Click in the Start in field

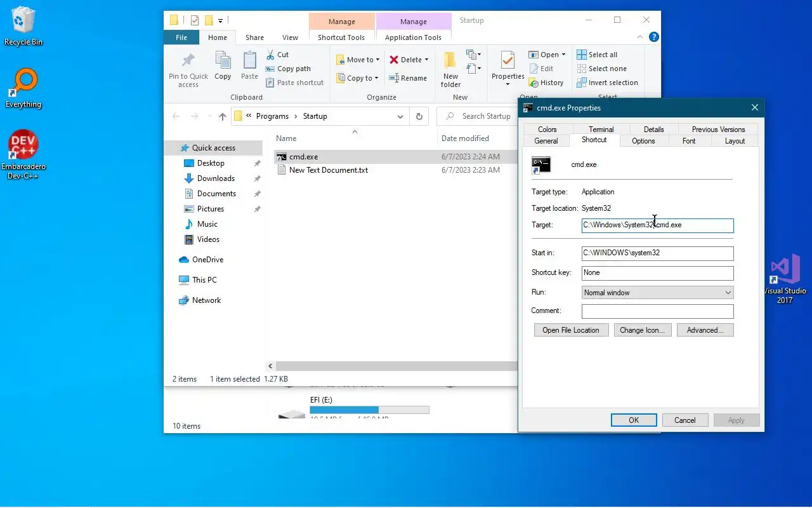click(657, 253)
